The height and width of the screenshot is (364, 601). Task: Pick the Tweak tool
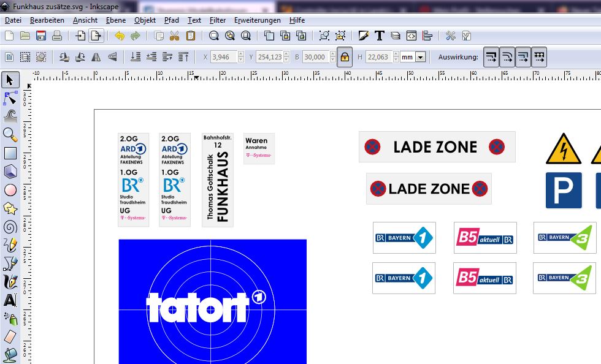(10, 116)
